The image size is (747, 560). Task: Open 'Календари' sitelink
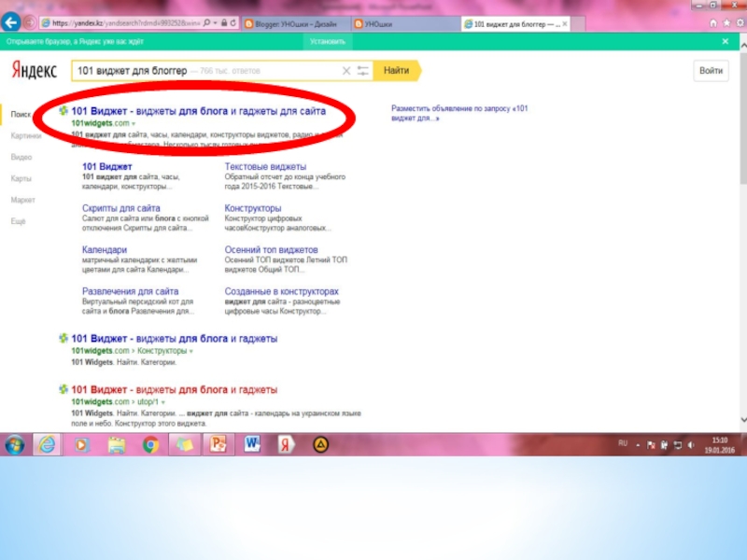105,249
